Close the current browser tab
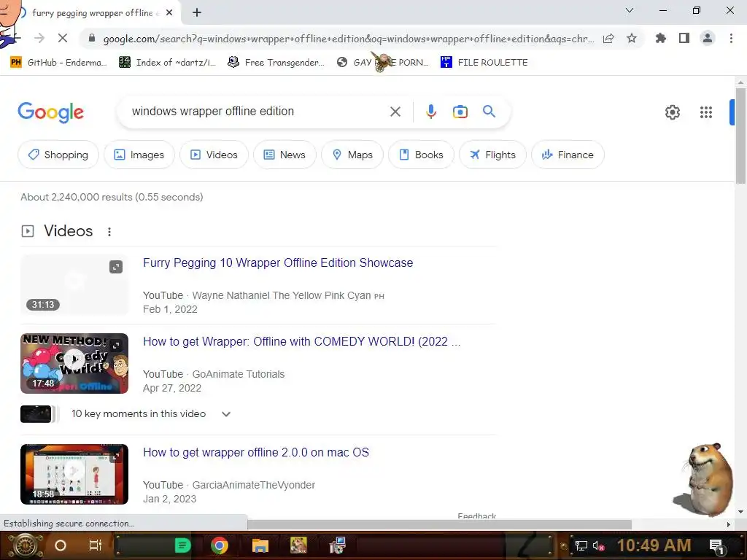The width and height of the screenshot is (747, 560). point(169,13)
